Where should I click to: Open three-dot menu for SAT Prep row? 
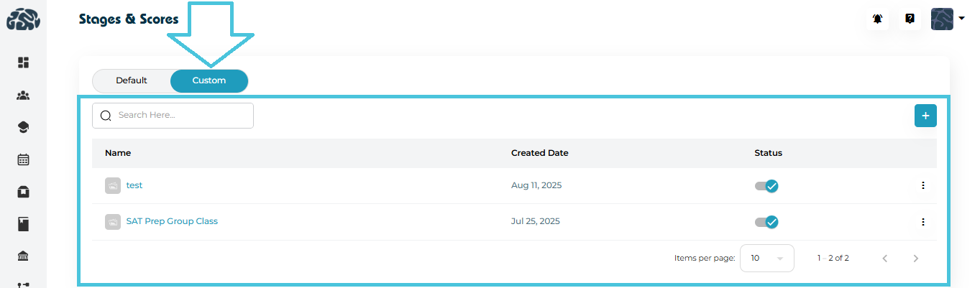[x=922, y=222]
